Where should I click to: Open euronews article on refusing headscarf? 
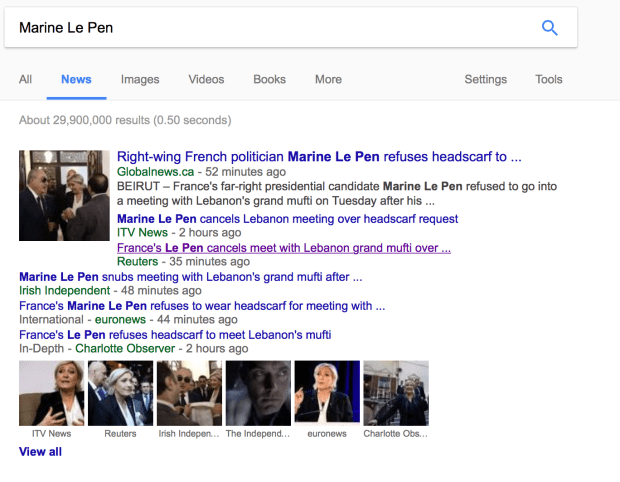(202, 306)
